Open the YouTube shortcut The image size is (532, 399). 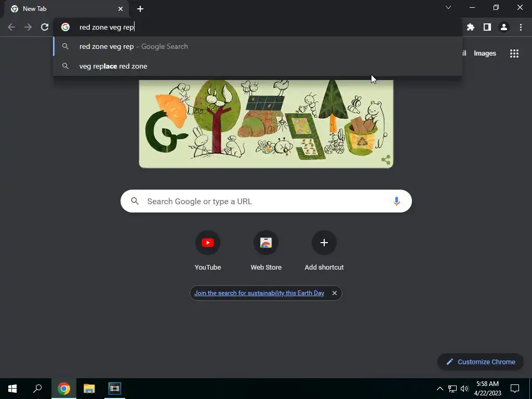(208, 251)
